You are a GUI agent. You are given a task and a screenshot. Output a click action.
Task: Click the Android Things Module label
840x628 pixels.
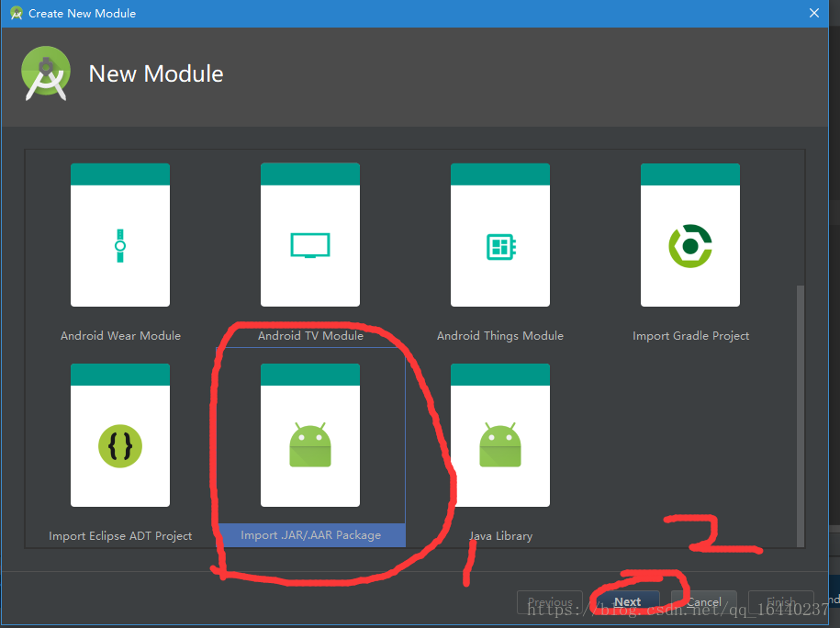499,335
